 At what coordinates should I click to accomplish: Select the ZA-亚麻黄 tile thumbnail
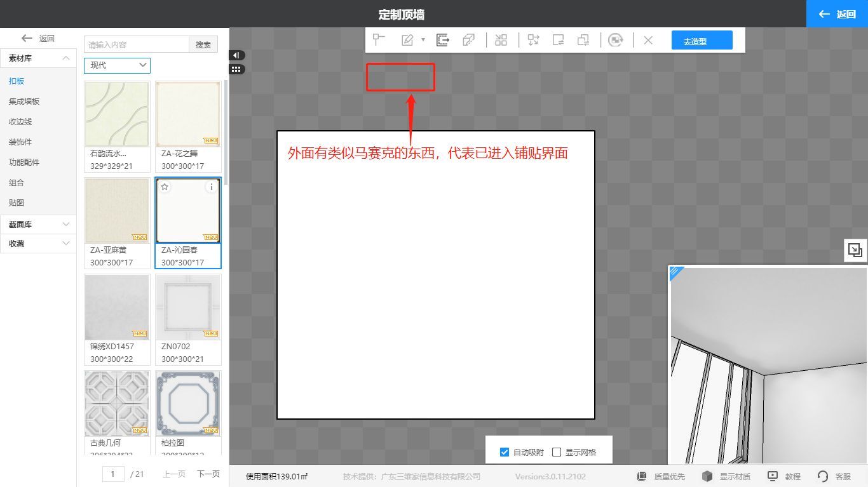(x=117, y=211)
